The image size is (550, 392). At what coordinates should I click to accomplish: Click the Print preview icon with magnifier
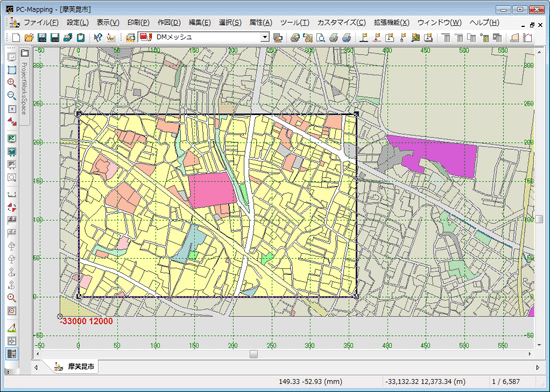(x=320, y=37)
